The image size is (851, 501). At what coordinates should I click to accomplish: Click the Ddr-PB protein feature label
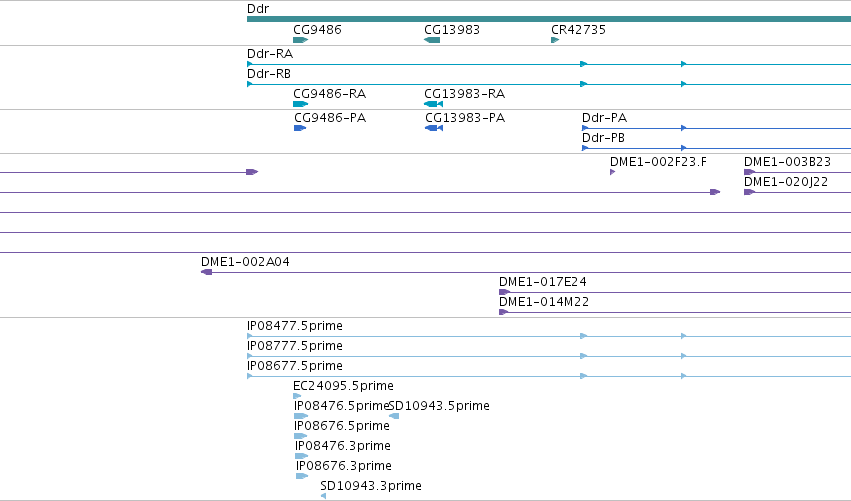(603, 138)
